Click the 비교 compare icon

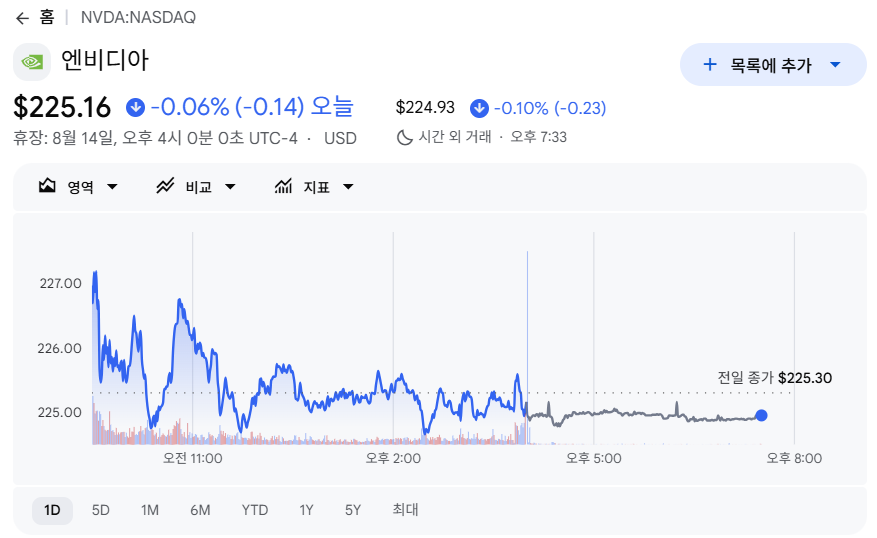click(165, 186)
